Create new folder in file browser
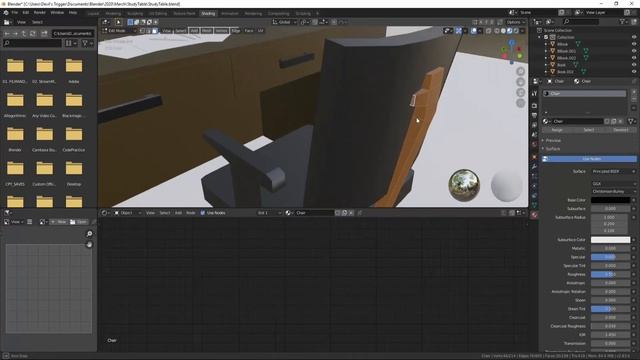This screenshot has width=640, height=360. [44, 33]
